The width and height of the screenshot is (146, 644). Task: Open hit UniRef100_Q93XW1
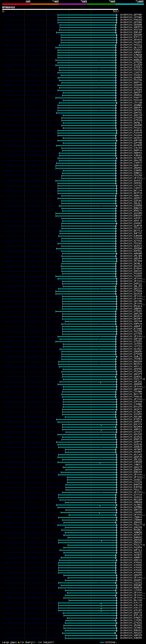(x=131, y=22)
